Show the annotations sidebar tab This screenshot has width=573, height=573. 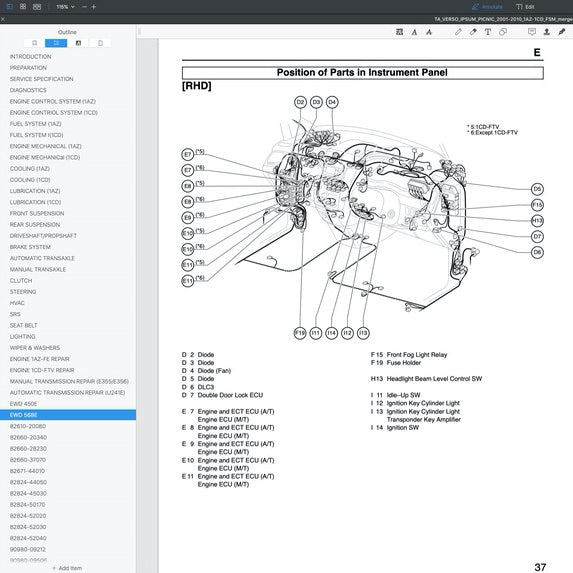point(78,43)
